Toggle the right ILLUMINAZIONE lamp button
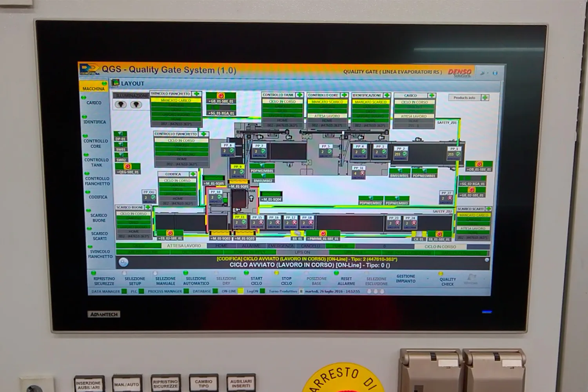Screen dimensions: 588x392 pyautogui.click(x=136, y=105)
